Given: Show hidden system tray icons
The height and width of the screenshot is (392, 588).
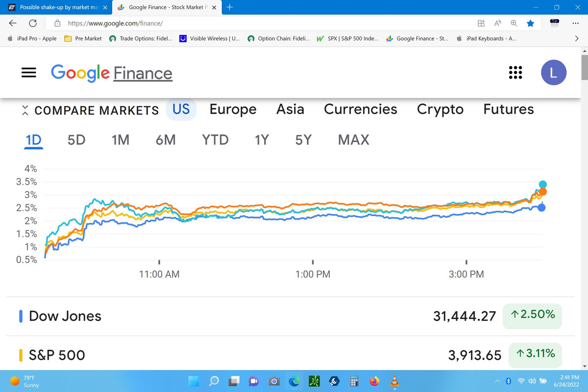Looking at the screenshot, I should click(x=497, y=381).
